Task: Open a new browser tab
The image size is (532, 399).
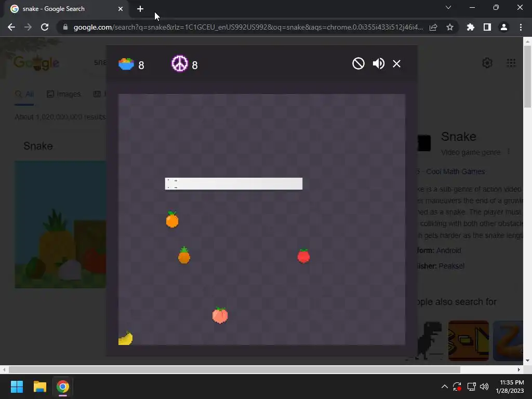Action: (x=140, y=9)
